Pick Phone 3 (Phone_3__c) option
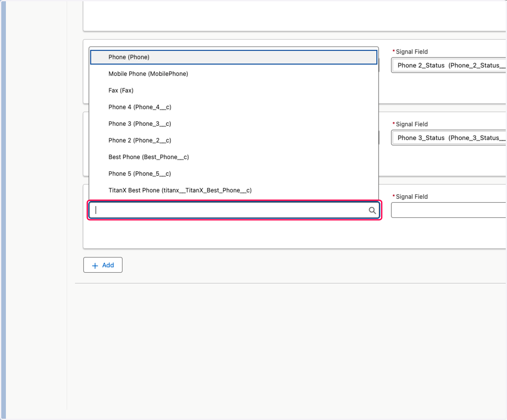This screenshot has height=420, width=507. pyautogui.click(x=234, y=124)
